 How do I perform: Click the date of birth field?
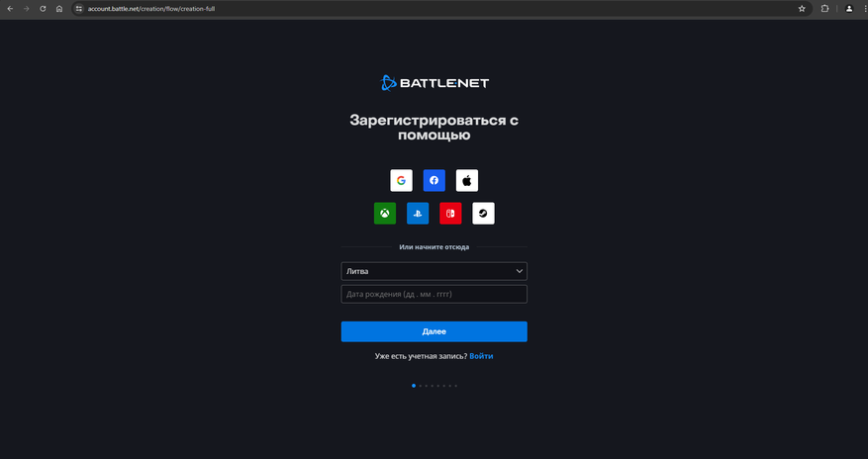click(434, 294)
